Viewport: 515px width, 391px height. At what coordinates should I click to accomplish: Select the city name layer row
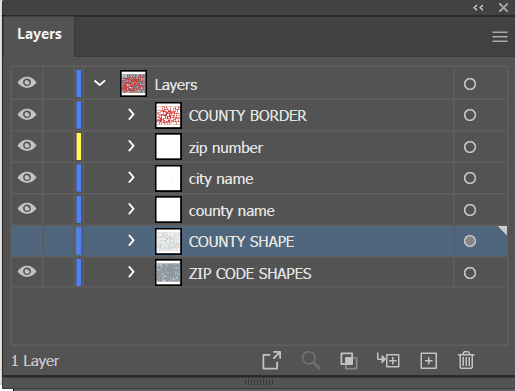259,178
